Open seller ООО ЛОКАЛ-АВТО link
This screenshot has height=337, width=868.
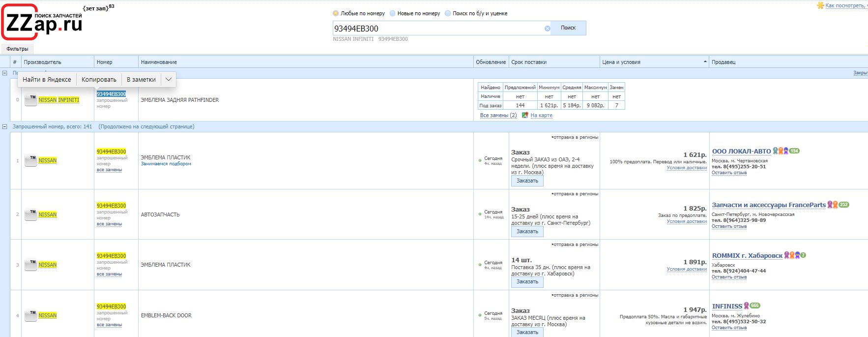[x=741, y=151]
